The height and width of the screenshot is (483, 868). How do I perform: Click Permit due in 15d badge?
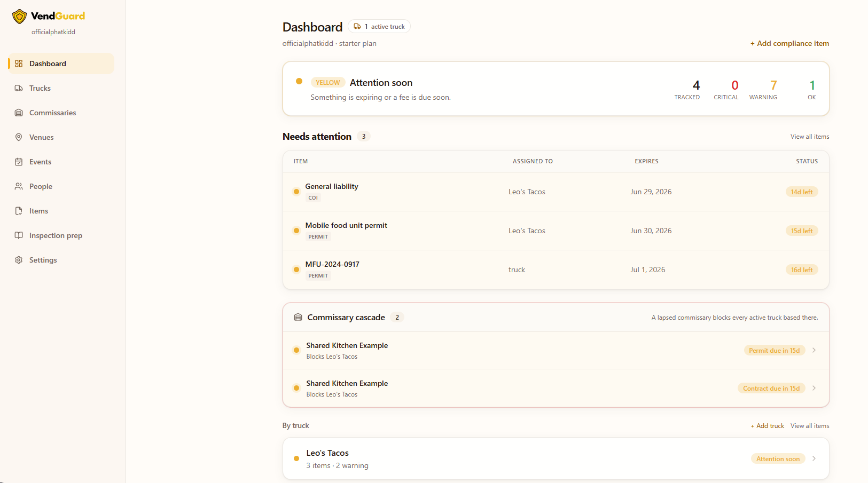775,351
